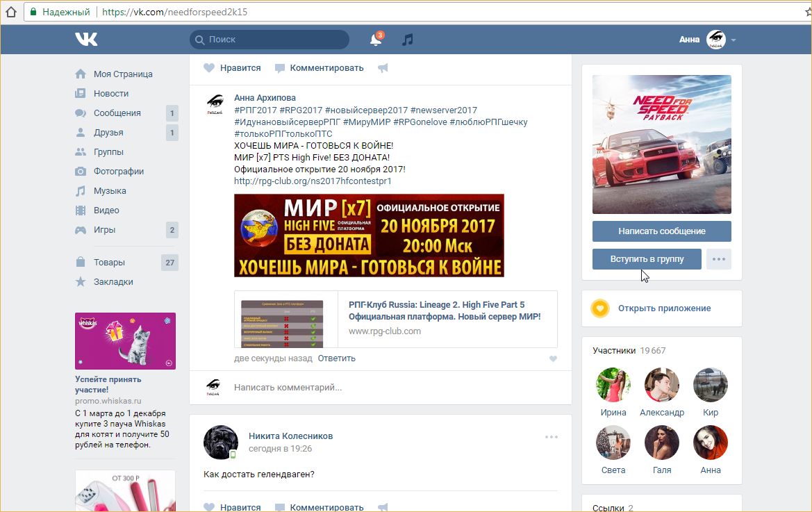Image resolution: width=812 pixels, height=512 pixels.
Task: Click Ответить under Анна Архипова's comment
Action: 337,358
